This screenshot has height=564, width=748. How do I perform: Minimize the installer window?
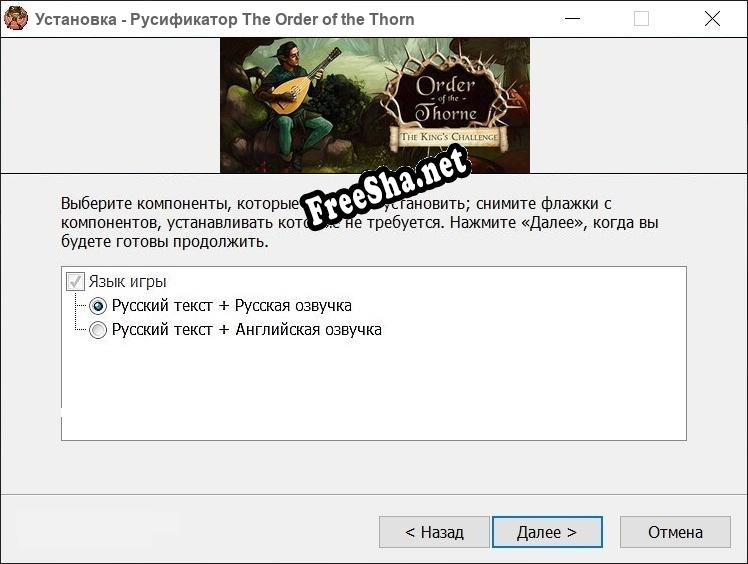click(x=572, y=19)
